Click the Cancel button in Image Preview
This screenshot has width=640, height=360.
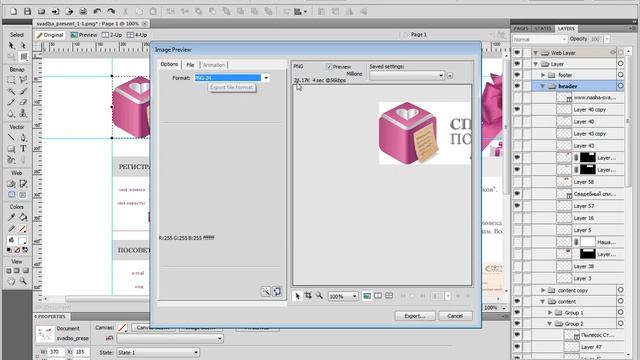[455, 316]
